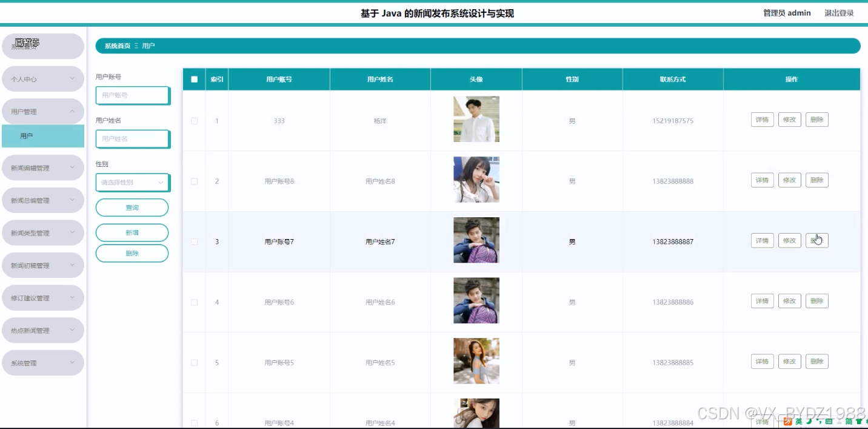Check the row checkbox for 用户账号8
The width and height of the screenshot is (868, 429).
pos(194,181)
